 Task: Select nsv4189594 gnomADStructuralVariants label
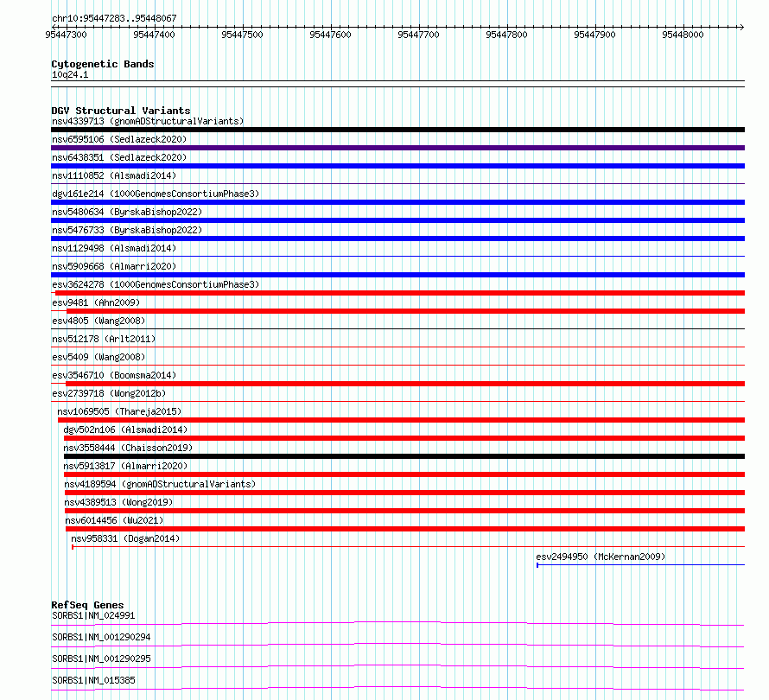[160, 484]
